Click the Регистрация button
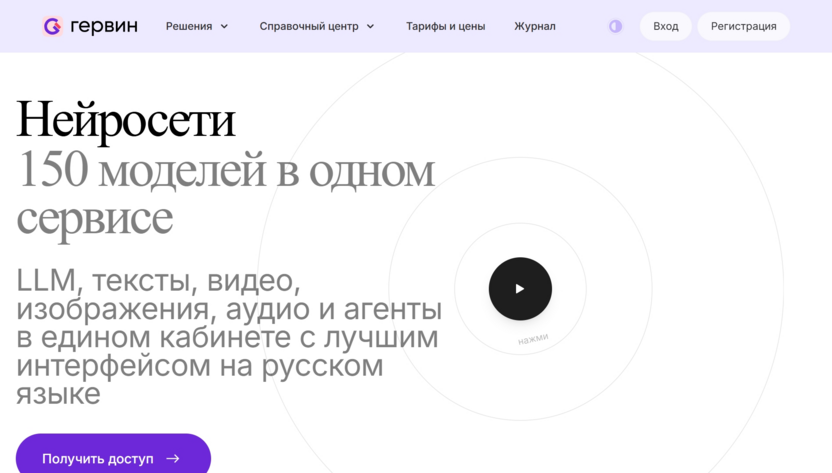Screen dimensions: 832x473 tap(743, 26)
